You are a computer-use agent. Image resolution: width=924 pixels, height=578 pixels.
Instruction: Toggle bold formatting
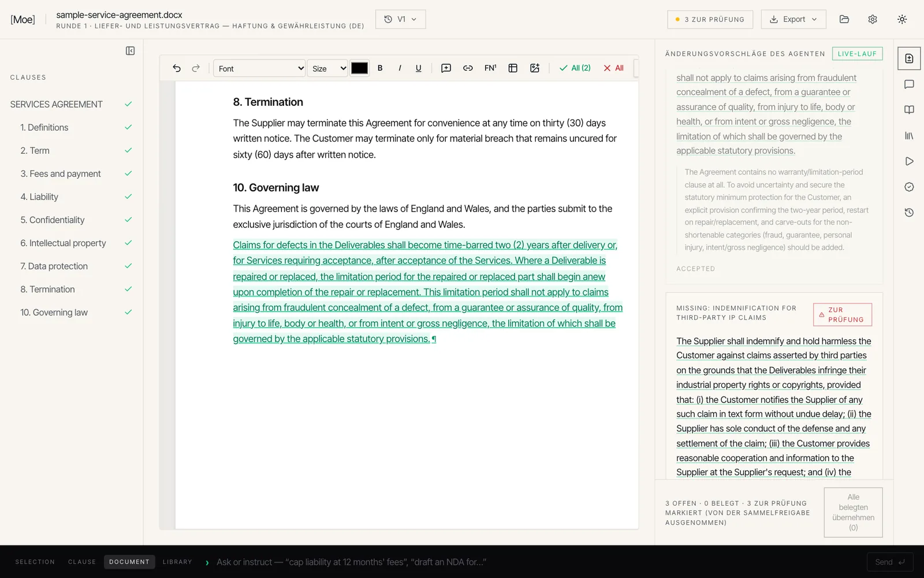coord(380,68)
